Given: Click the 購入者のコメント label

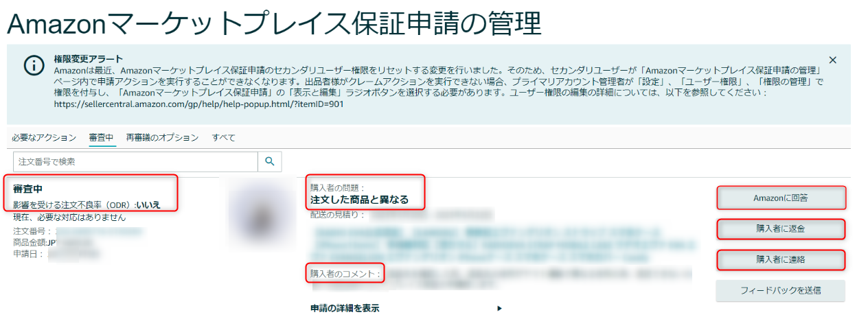Looking at the screenshot, I should [346, 274].
